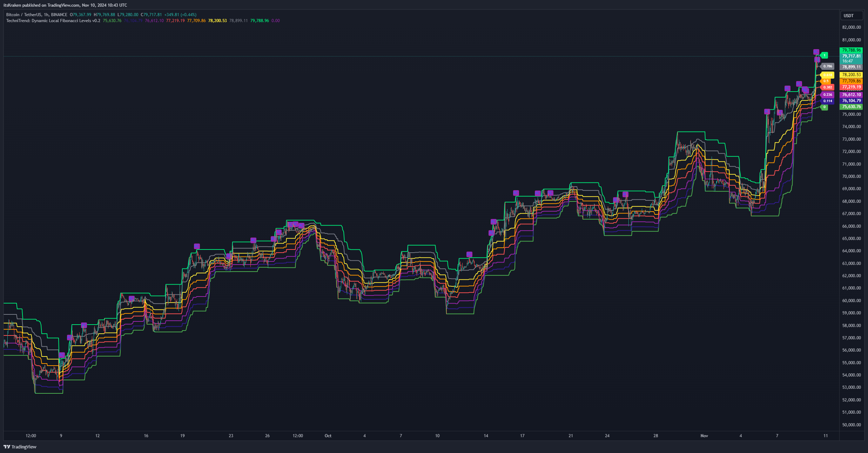Viewport: 868px width, 453px height.
Task: Click the 50,000.00 price axis label
Action: (x=852, y=425)
